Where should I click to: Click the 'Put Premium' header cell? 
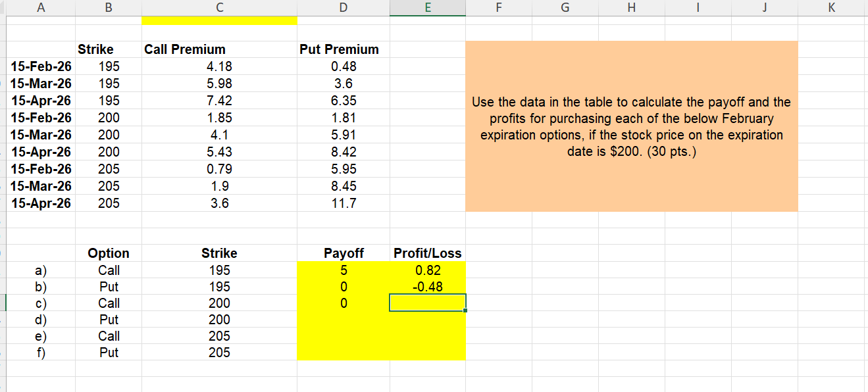click(x=344, y=49)
